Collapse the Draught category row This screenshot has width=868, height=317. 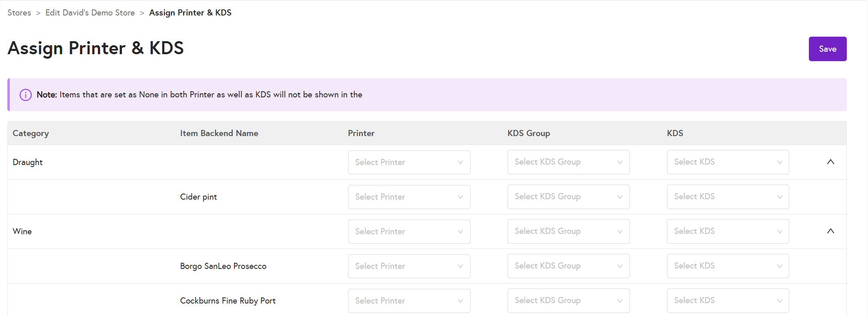pos(830,162)
